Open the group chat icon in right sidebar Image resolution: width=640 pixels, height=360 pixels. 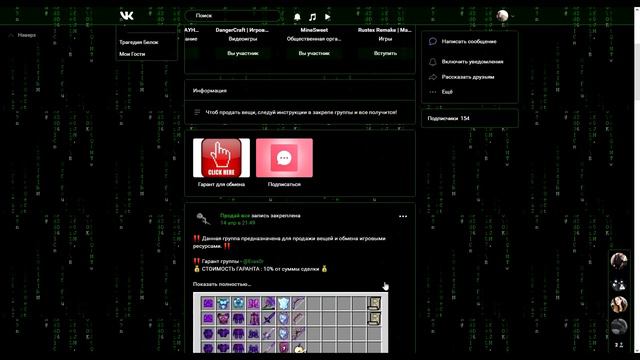click(619, 284)
